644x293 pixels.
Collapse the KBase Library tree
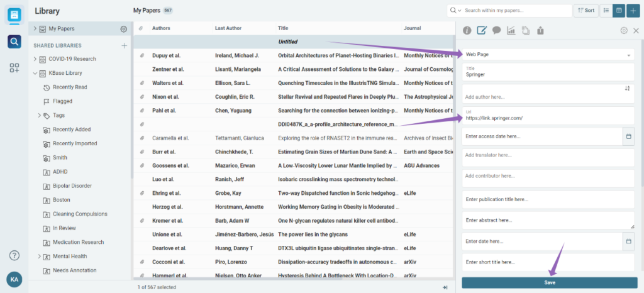[35, 73]
